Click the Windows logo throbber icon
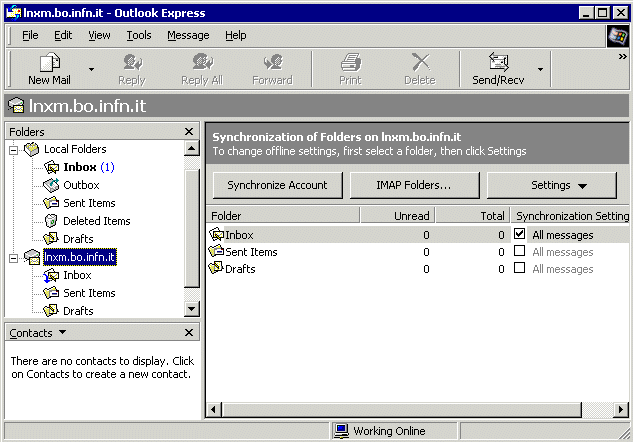633x442 pixels. [618, 36]
